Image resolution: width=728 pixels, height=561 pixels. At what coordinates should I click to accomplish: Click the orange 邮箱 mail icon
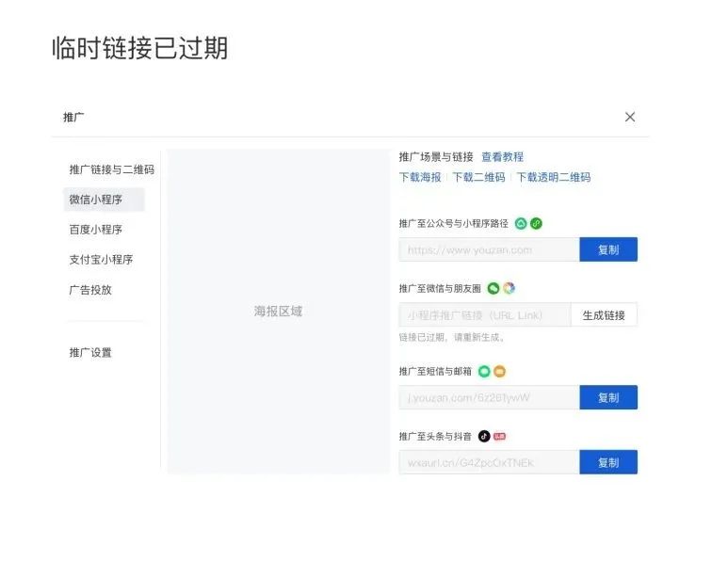(x=499, y=371)
